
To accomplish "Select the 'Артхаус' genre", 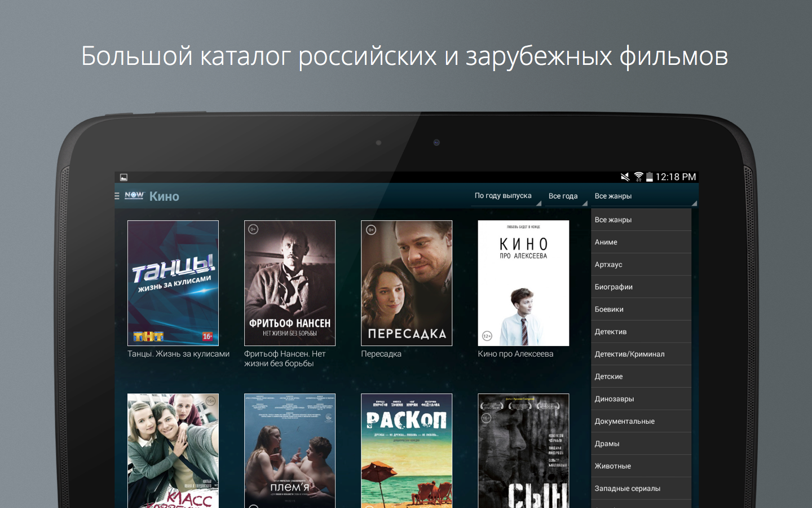I will 641,264.
